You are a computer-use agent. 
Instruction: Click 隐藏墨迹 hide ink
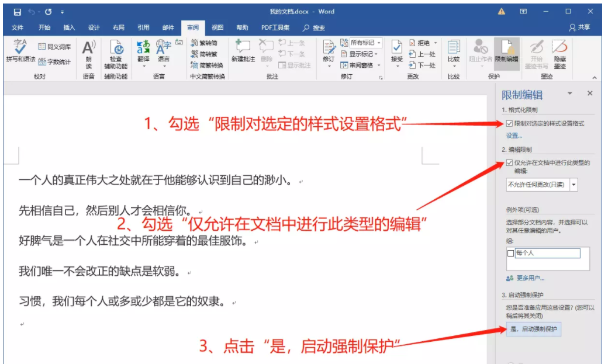coord(560,55)
